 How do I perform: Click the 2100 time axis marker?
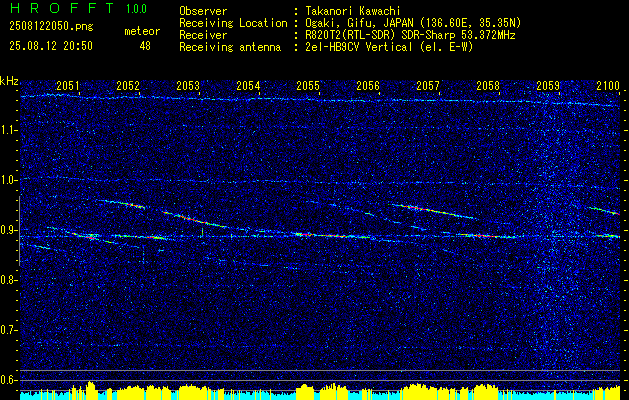click(608, 85)
